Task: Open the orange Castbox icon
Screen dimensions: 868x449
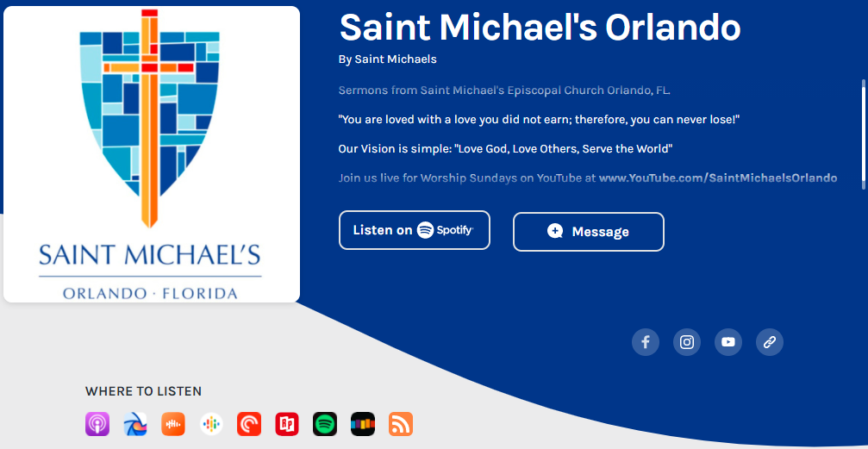Action: [x=173, y=424]
